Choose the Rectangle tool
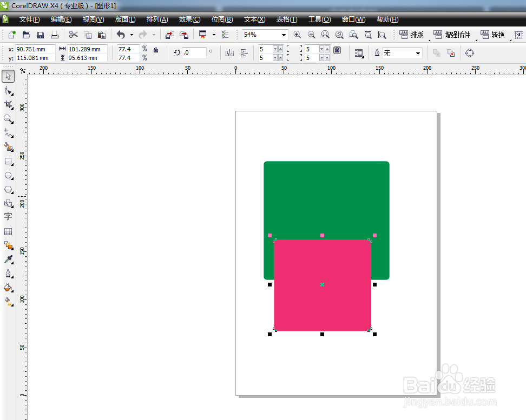 click(8, 162)
